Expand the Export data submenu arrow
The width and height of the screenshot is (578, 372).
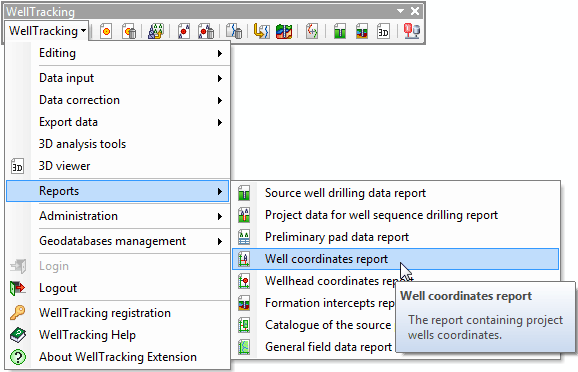(x=220, y=122)
